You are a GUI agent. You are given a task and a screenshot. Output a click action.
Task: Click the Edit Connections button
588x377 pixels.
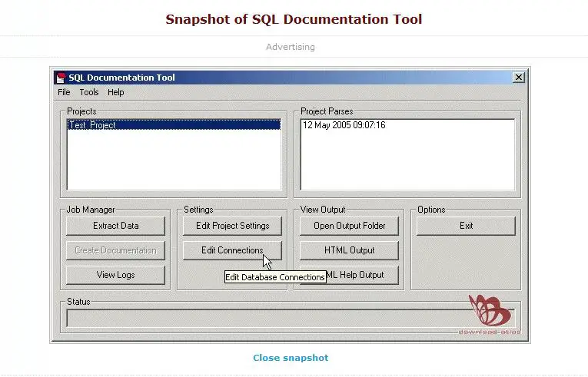click(x=232, y=250)
